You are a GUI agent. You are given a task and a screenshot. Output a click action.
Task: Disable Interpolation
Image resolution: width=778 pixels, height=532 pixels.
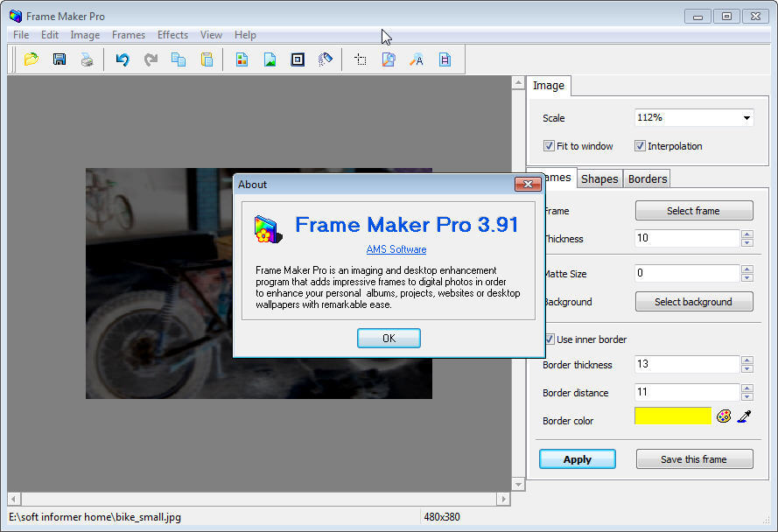(x=640, y=145)
